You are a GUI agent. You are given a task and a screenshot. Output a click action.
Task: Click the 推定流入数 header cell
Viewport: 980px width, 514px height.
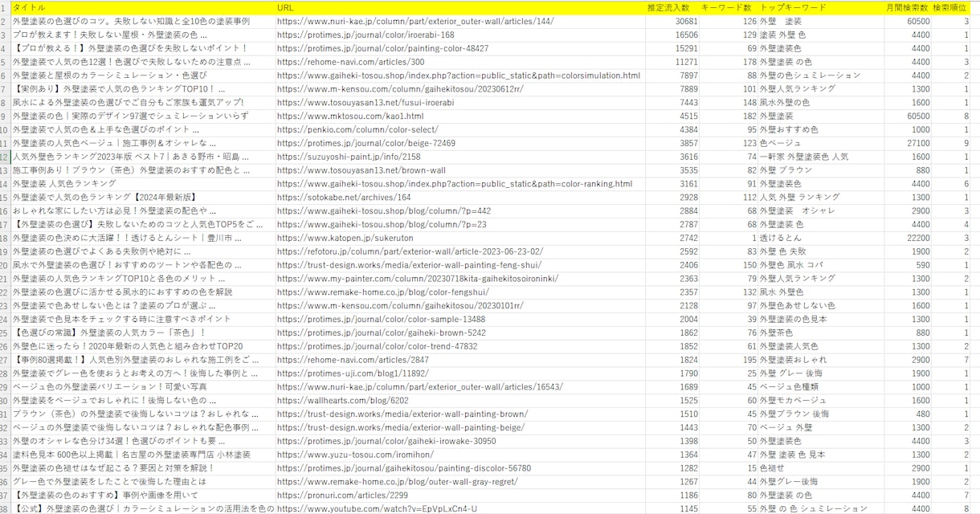672,7
